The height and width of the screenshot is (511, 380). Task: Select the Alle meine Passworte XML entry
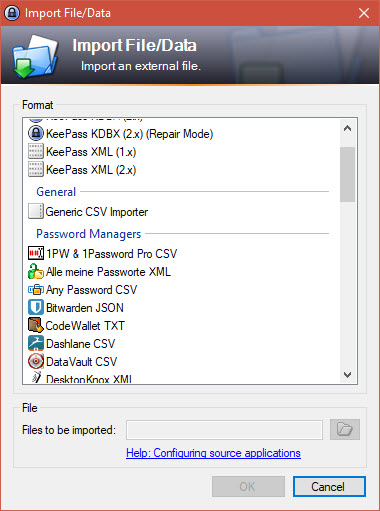99,272
